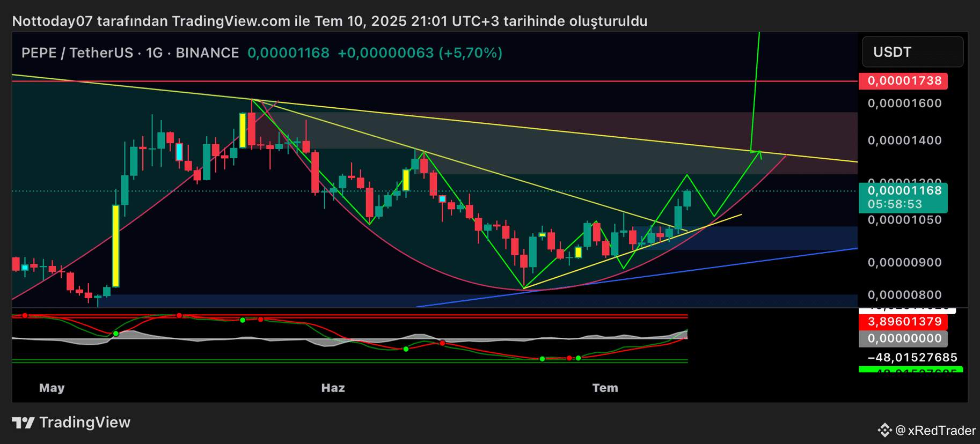Click the May label on the time axis
Image resolution: width=980 pixels, height=444 pixels.
[52, 388]
